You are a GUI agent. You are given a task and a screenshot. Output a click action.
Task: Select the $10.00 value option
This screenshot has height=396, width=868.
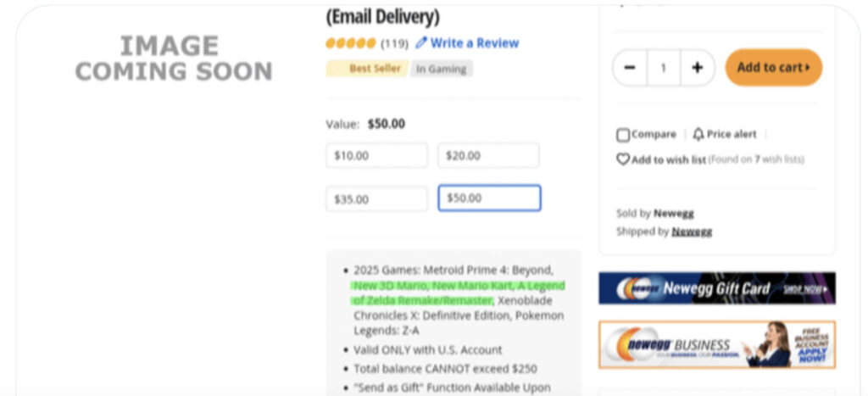click(x=376, y=156)
